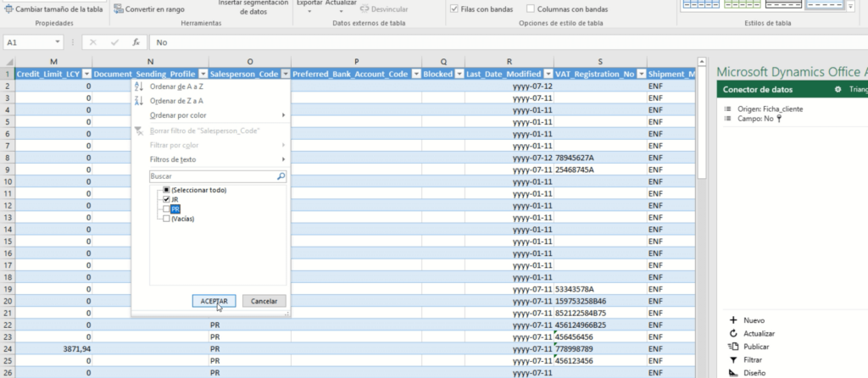Image resolution: width=868 pixels, height=378 pixels.
Task: Click the insert function fx icon
Action: click(x=136, y=42)
